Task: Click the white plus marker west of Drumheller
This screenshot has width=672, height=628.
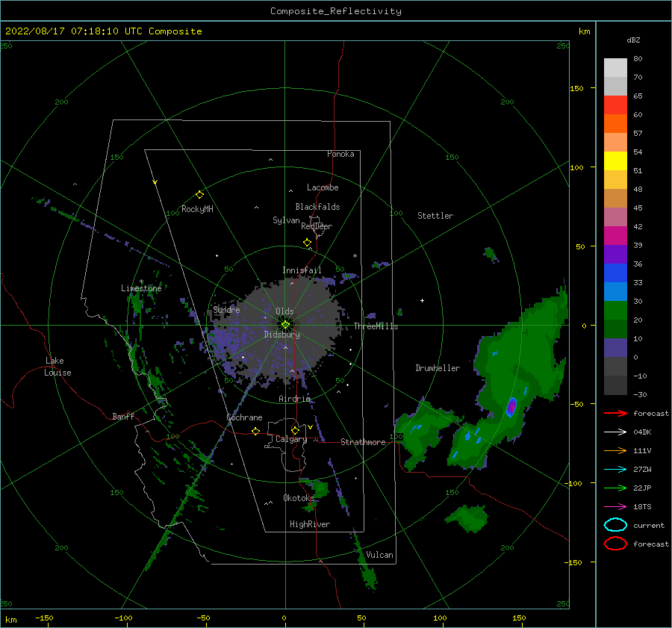Action: coord(422,300)
